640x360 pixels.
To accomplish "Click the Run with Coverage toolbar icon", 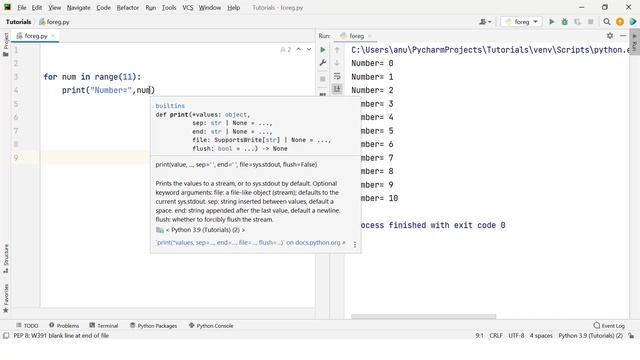I will (578, 22).
